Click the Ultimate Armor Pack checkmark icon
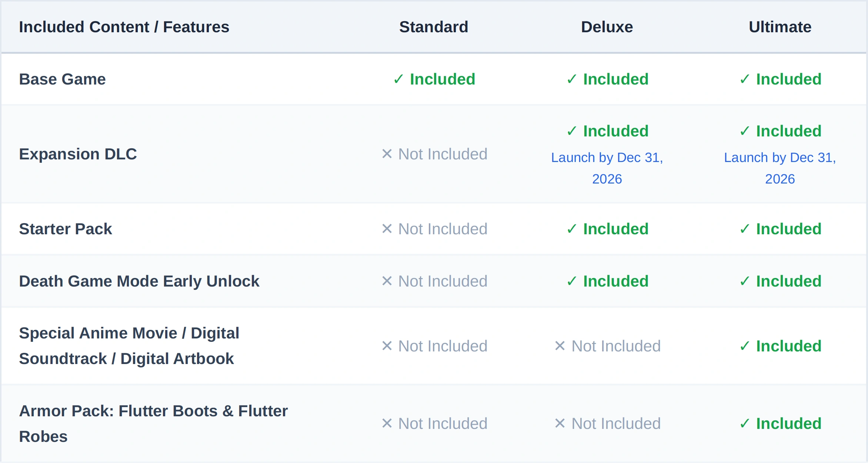The width and height of the screenshot is (868, 463). (x=744, y=424)
